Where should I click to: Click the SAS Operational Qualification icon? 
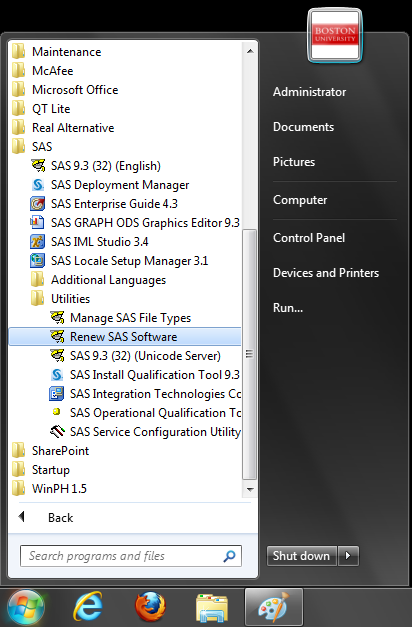point(56,412)
